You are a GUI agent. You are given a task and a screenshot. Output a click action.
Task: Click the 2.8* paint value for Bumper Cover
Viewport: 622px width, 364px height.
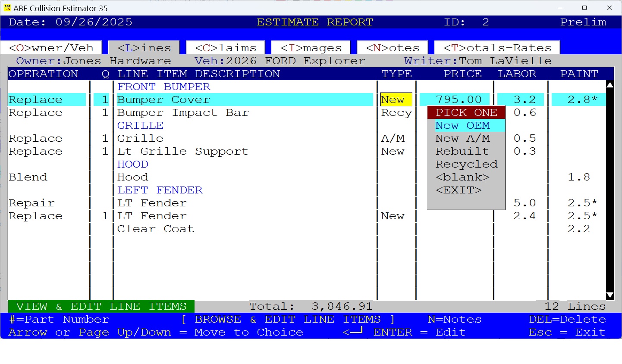click(x=578, y=99)
